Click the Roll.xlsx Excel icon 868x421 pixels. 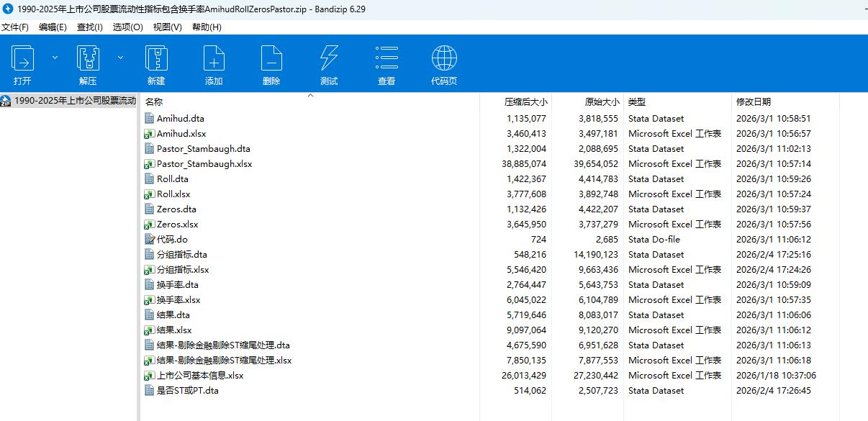[150, 194]
